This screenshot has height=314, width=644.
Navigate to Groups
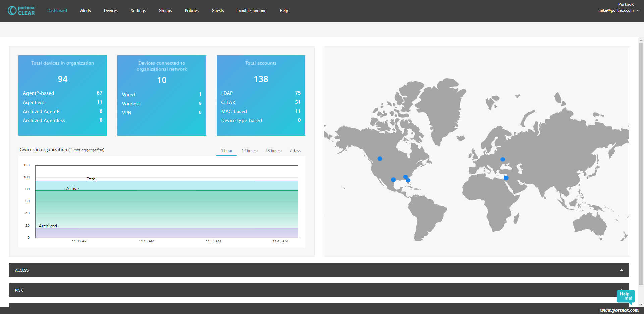click(x=165, y=11)
